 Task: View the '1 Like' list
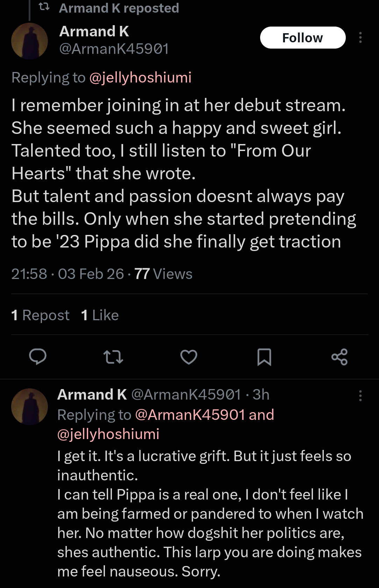[x=100, y=315]
